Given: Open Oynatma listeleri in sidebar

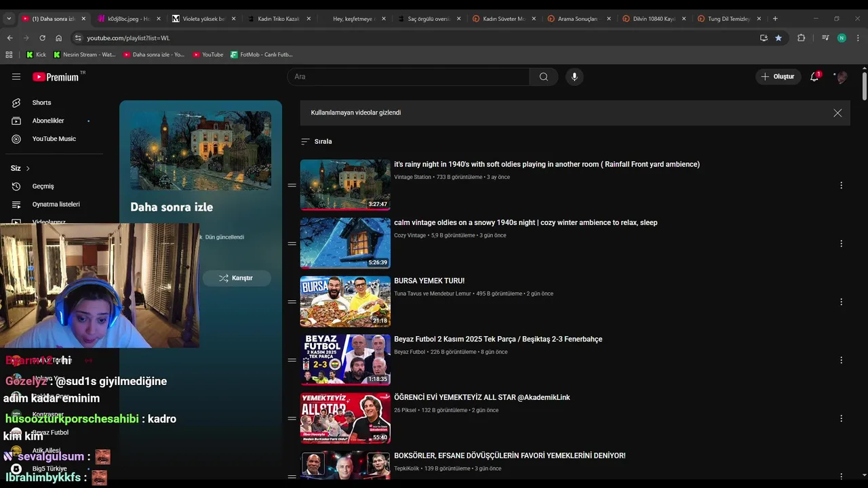Looking at the screenshot, I should click(x=56, y=204).
